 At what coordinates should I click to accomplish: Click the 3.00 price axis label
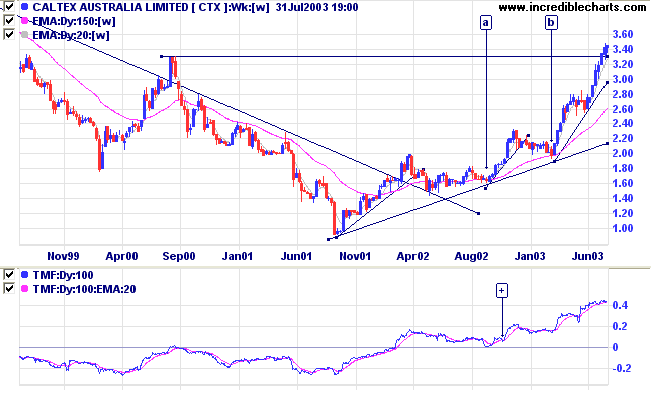pyautogui.click(x=623, y=79)
